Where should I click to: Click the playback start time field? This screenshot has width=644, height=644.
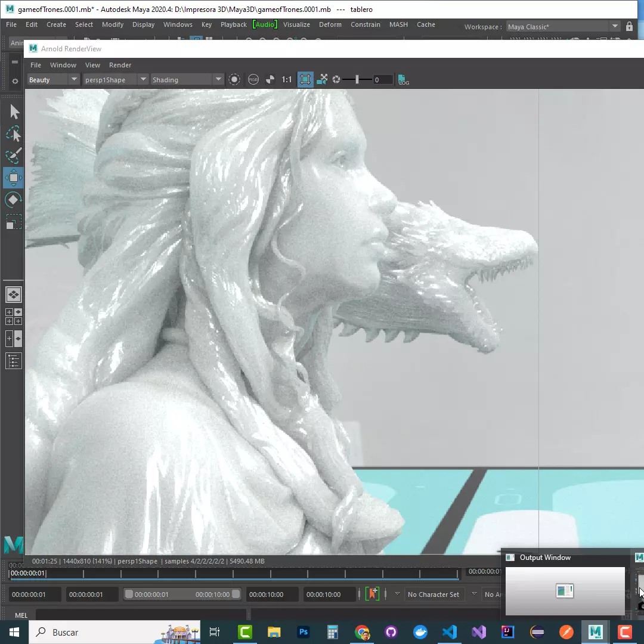tap(92, 595)
